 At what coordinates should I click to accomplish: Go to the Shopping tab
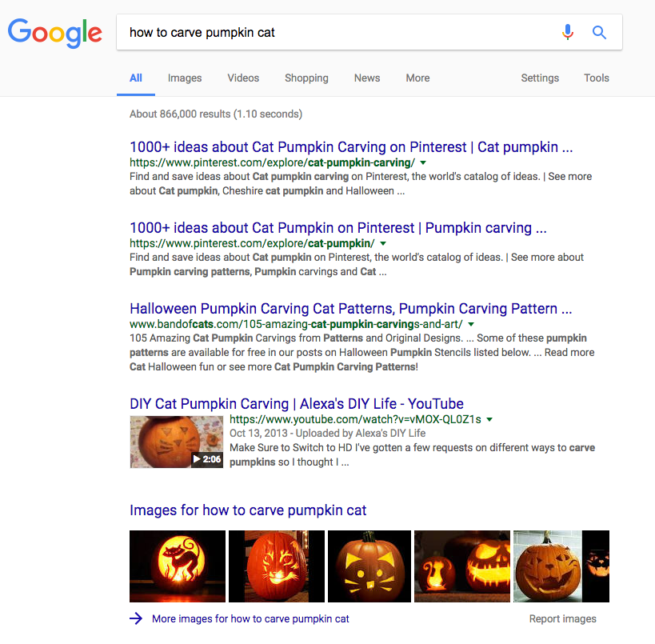tap(306, 78)
